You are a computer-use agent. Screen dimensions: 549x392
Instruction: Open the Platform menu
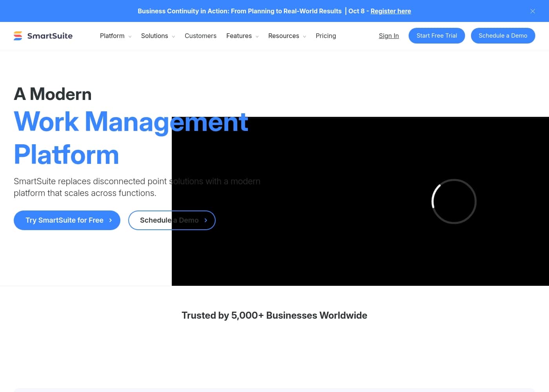pyautogui.click(x=112, y=36)
